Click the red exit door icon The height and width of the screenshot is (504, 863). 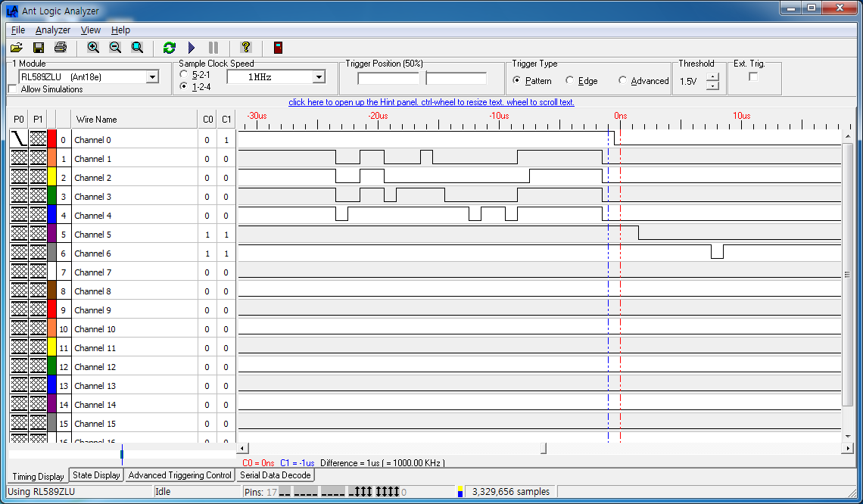tap(279, 48)
